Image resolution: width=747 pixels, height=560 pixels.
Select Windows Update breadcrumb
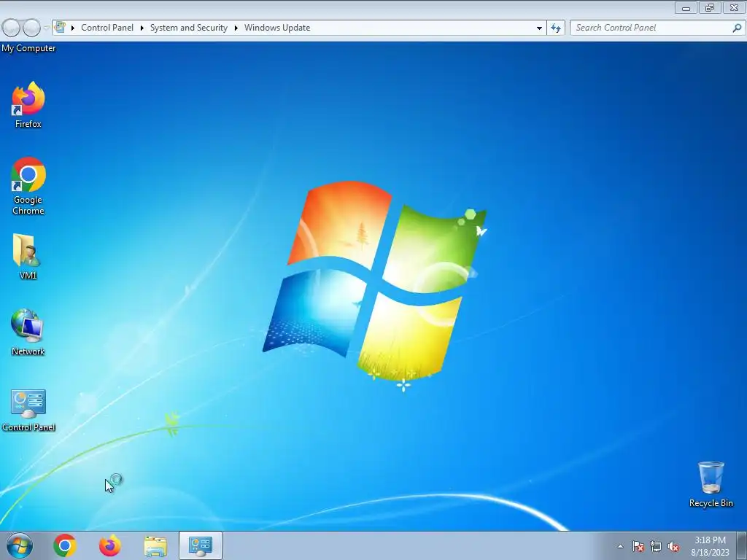277,28
